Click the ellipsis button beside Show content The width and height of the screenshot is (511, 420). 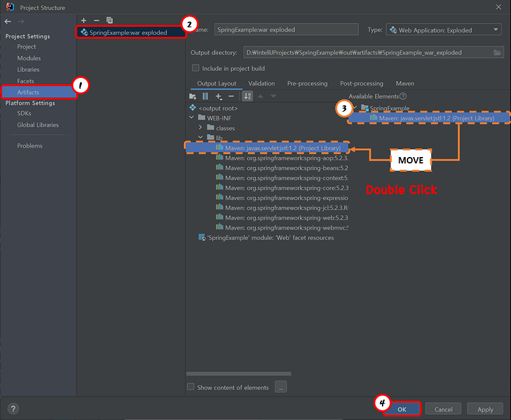[x=280, y=387]
